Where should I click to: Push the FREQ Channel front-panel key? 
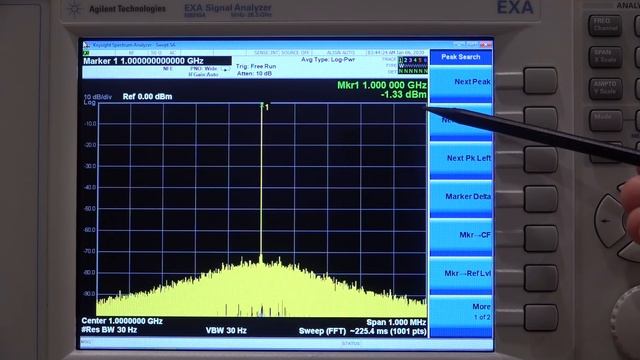coord(605,25)
